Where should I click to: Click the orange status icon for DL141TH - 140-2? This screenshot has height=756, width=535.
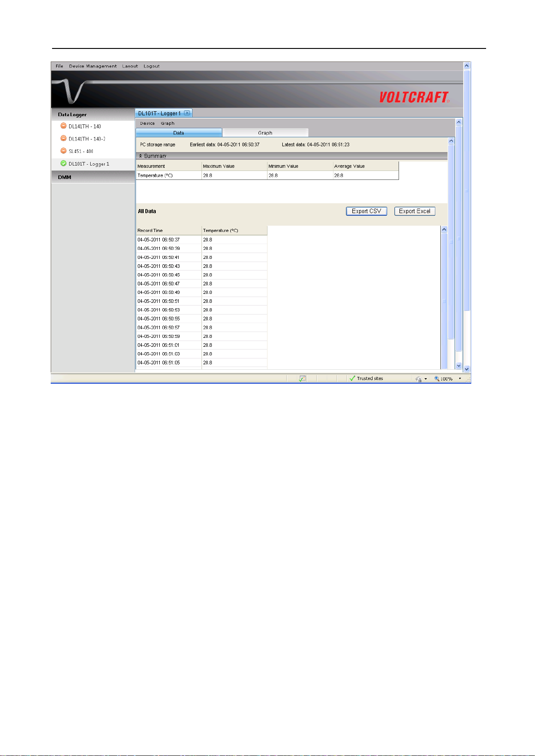coord(63,139)
